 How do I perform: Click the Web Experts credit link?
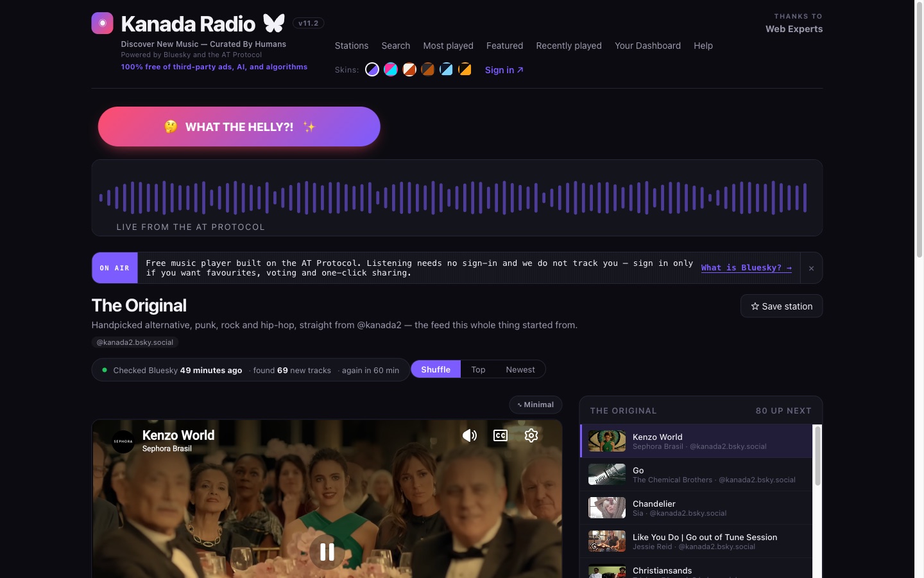pyautogui.click(x=794, y=29)
